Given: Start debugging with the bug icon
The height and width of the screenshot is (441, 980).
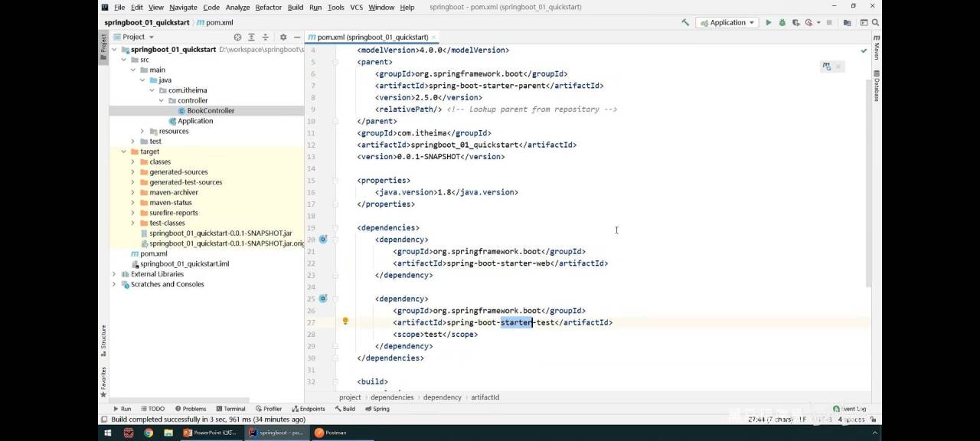Looking at the screenshot, I should [782, 23].
